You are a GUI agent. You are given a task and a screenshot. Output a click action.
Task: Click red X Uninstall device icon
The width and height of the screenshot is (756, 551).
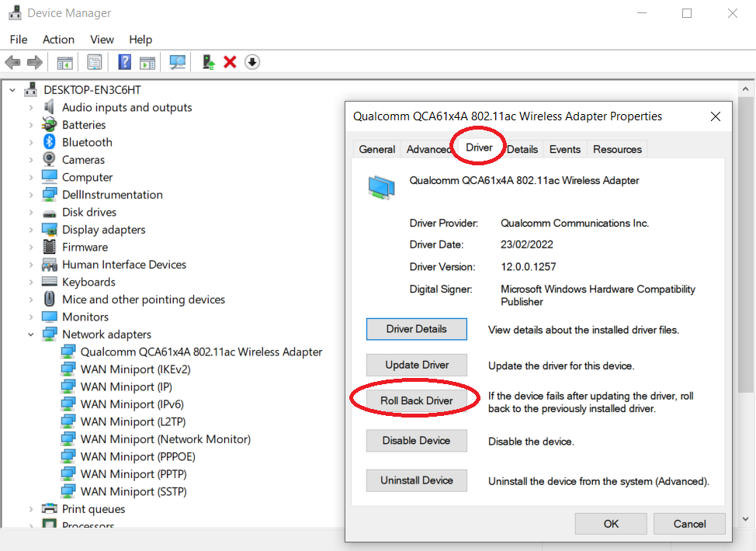click(x=230, y=62)
